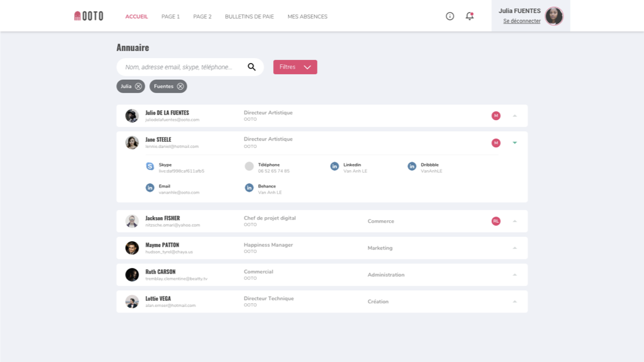Open the Filtres dropdown
The height and width of the screenshot is (362, 644).
pos(295,67)
